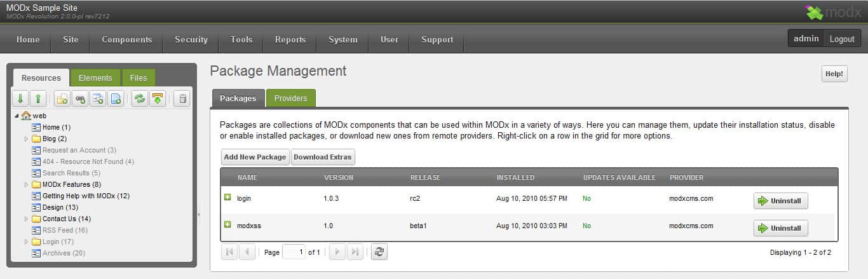Click the refresh icon in the grid pager
This screenshot has height=279, width=868.
379,252
